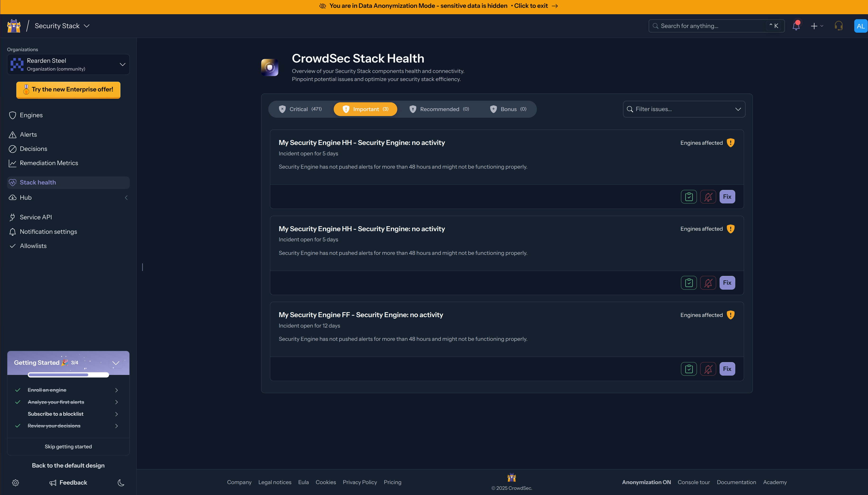The height and width of the screenshot is (495, 868).
Task: Open the Filter issues dropdown
Action: (684, 109)
